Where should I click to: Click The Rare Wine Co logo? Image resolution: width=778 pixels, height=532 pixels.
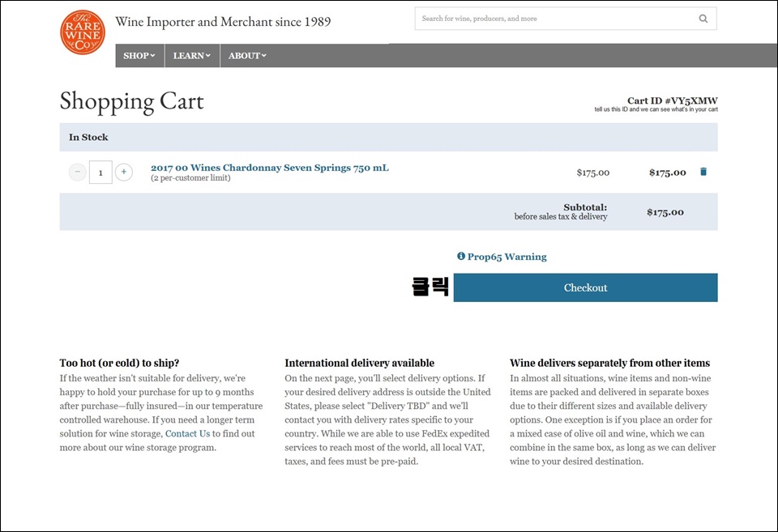pos(83,32)
